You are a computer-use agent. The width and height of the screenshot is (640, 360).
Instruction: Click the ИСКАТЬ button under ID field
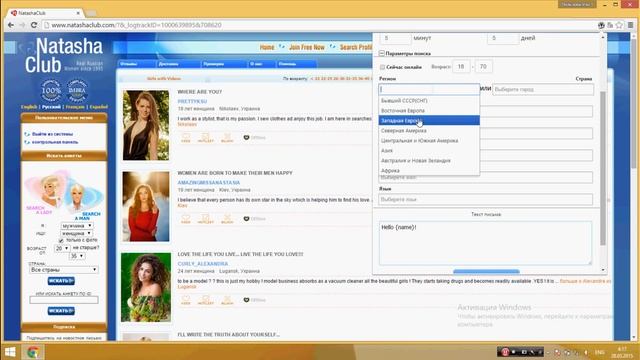[61, 311]
